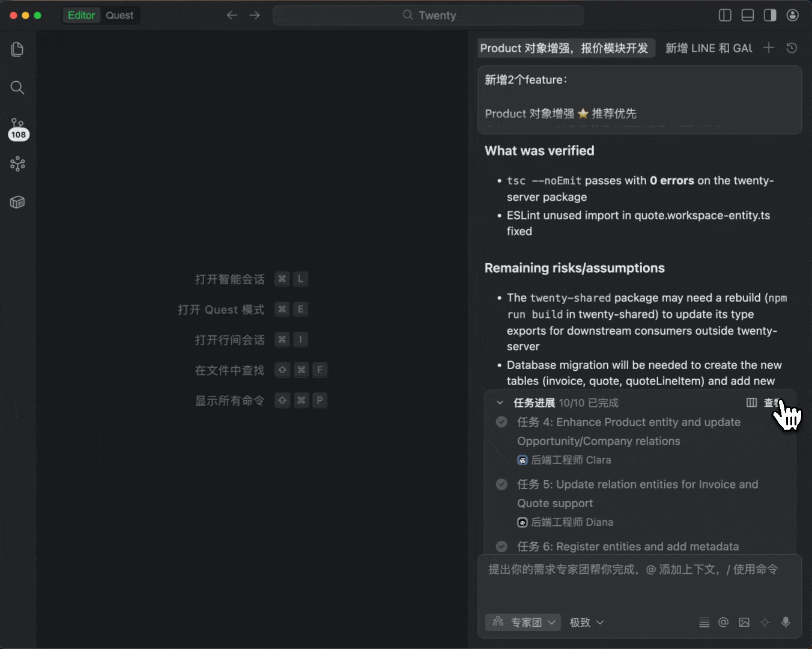Click the 任务 6 Register entities text
Screen dimensions: 812x649
tap(628, 546)
